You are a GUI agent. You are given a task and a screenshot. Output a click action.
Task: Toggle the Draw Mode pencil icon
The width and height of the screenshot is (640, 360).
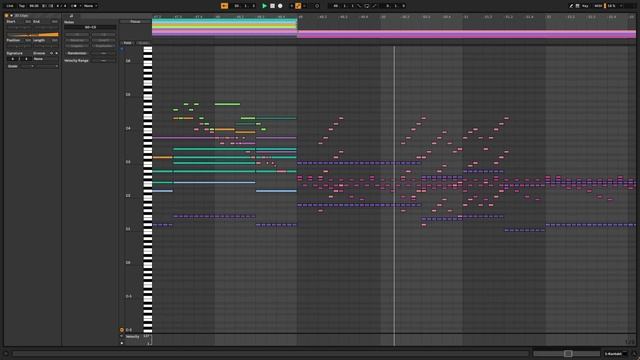tap(571, 6)
